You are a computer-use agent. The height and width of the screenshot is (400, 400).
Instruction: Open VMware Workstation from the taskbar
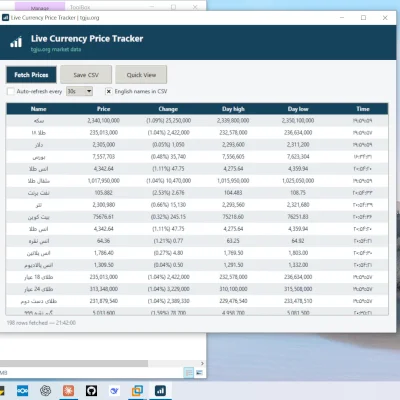pos(137,390)
